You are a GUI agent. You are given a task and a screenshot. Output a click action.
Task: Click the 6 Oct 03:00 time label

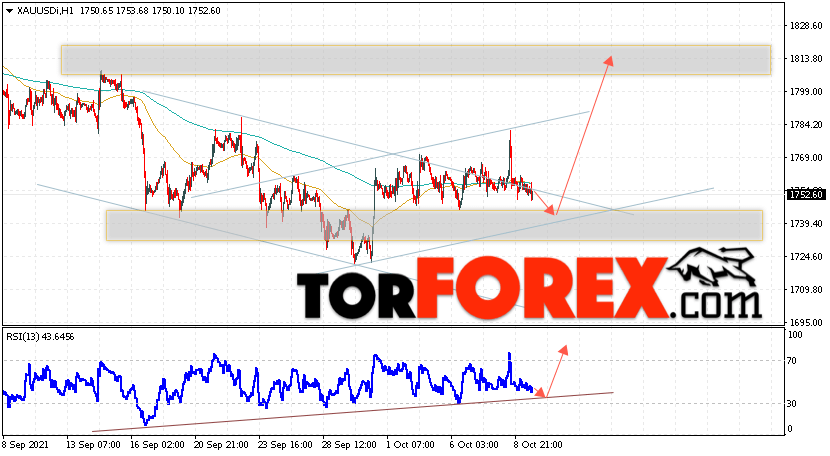point(474,445)
